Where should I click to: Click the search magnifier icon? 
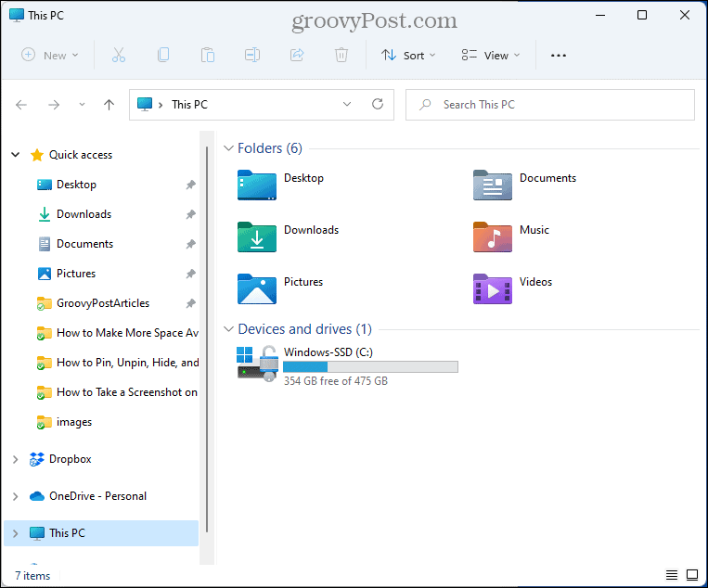click(x=425, y=105)
